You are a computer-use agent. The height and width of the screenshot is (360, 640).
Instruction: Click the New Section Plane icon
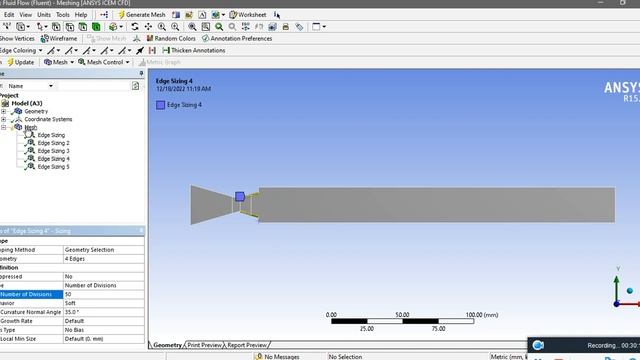point(176,15)
